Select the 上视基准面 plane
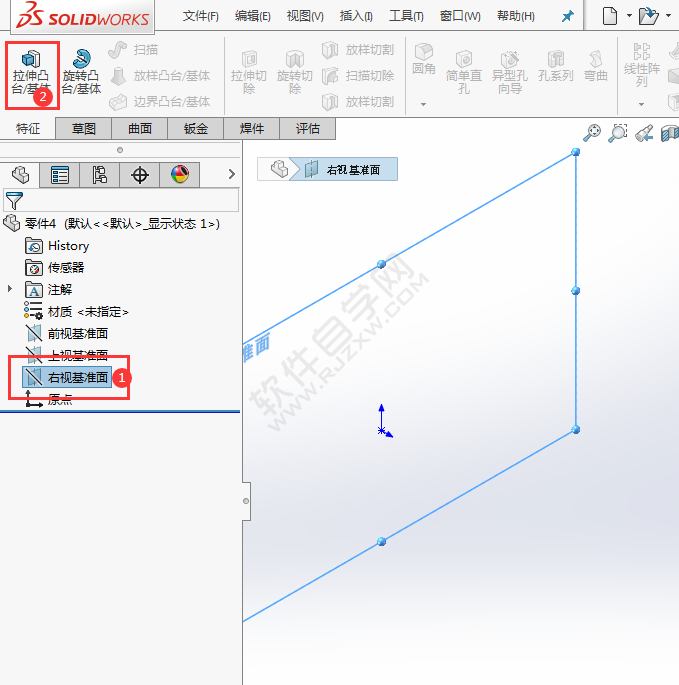 (x=66, y=355)
